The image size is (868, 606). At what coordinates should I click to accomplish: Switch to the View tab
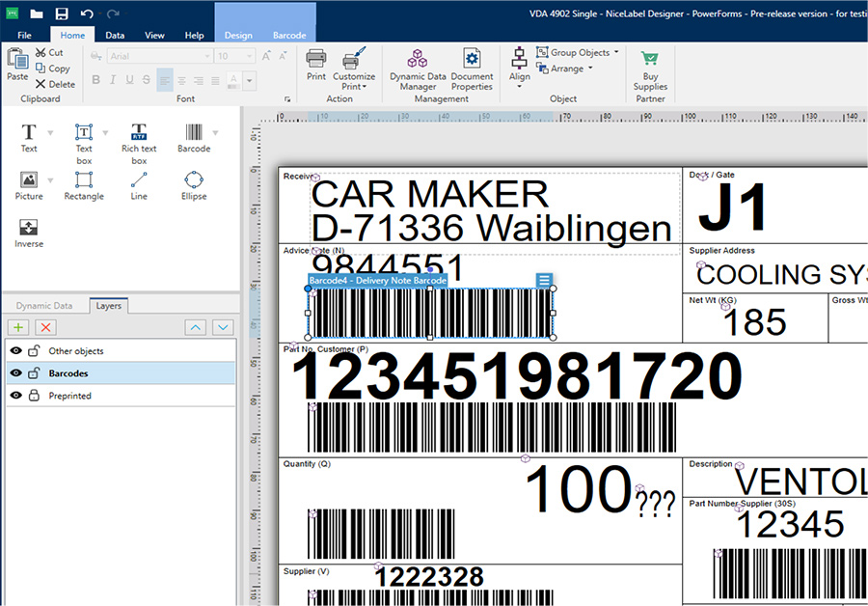(x=154, y=35)
